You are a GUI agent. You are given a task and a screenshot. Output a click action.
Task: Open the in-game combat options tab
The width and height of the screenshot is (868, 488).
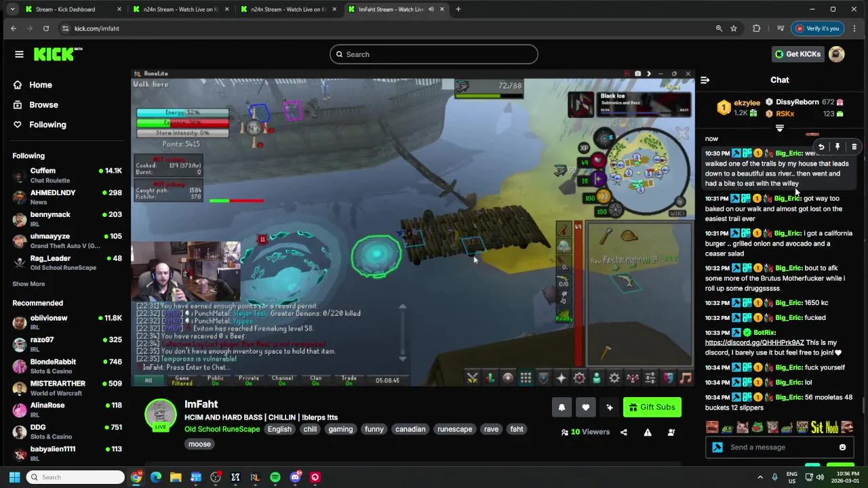tap(473, 378)
